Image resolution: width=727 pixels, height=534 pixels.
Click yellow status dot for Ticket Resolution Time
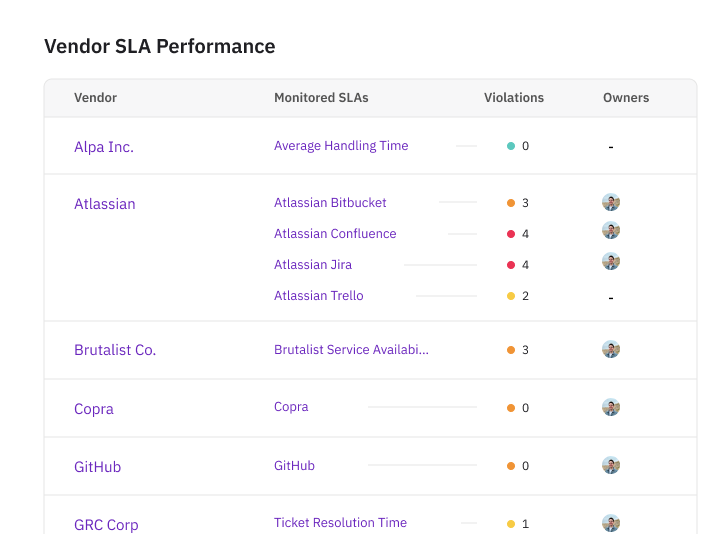pyautogui.click(x=511, y=524)
